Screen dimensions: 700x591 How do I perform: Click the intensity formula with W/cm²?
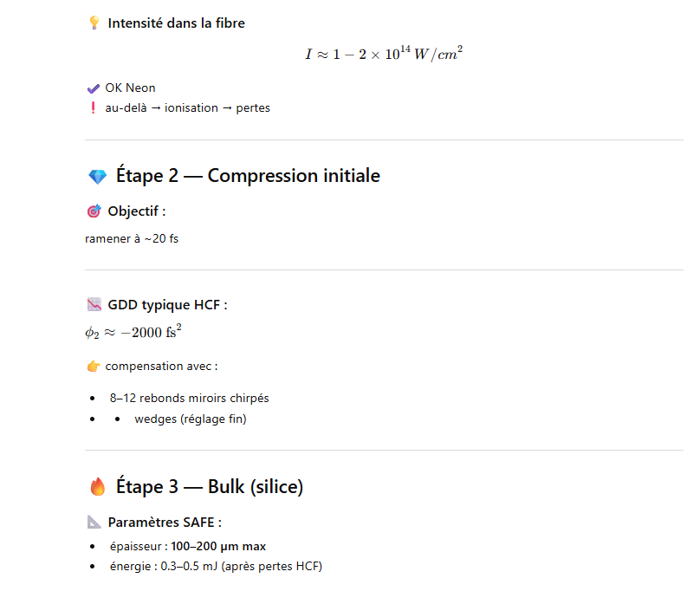point(384,54)
